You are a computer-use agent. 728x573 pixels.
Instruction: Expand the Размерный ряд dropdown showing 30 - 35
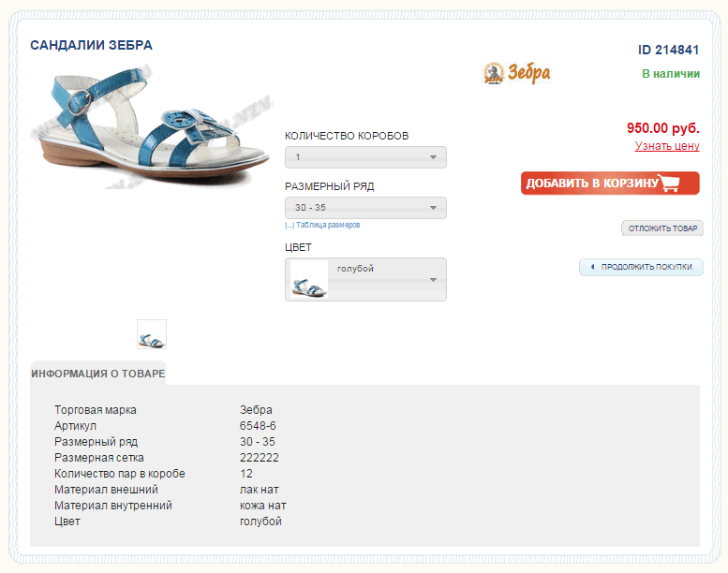pyautogui.click(x=365, y=208)
